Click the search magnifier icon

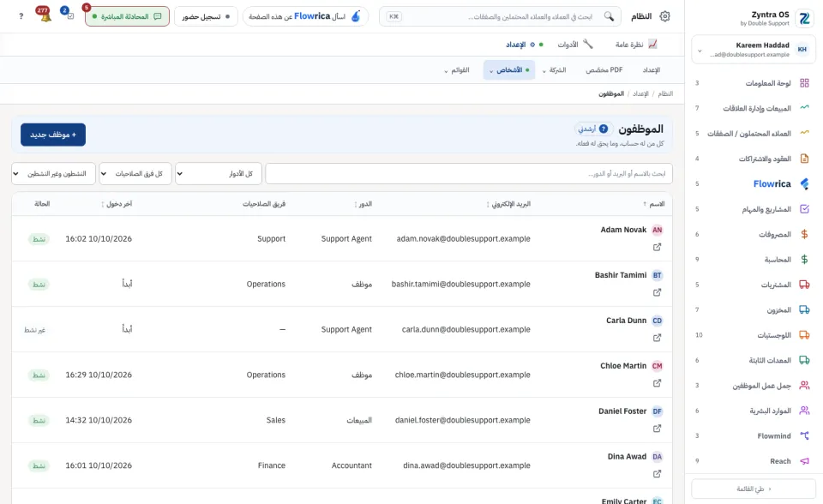click(x=609, y=16)
